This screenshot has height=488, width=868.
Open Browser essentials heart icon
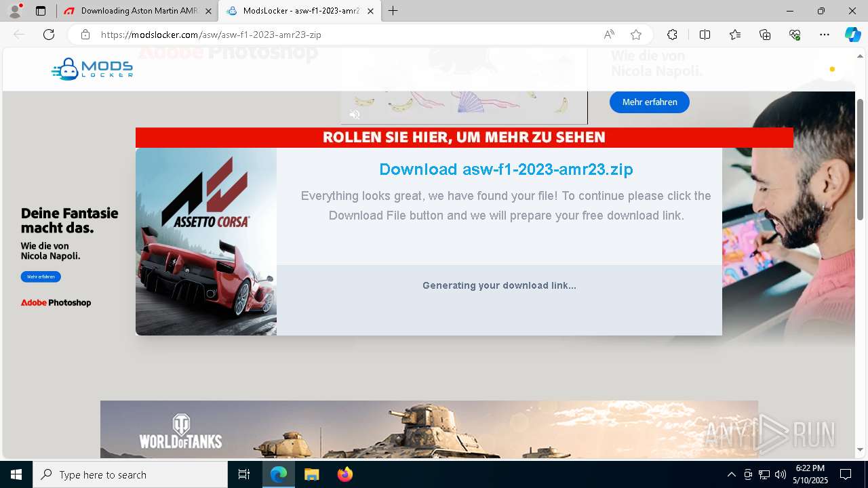coord(795,35)
